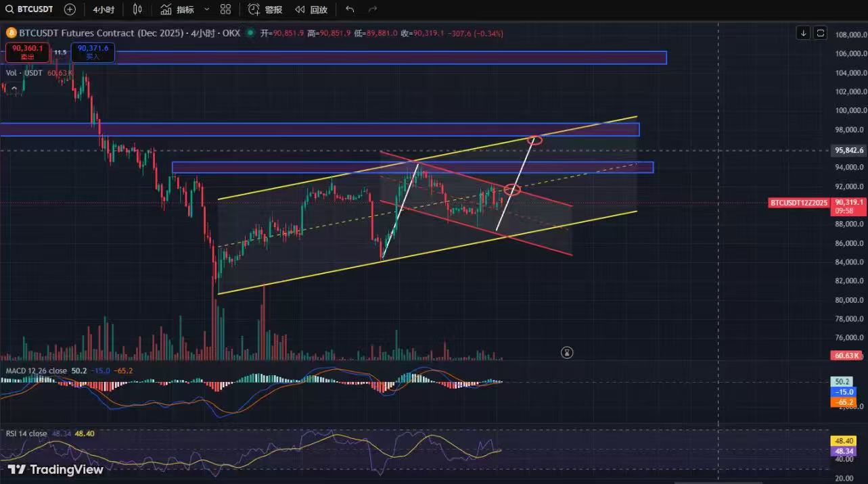
Task: Click the redo arrow icon
Action: pyautogui.click(x=372, y=9)
